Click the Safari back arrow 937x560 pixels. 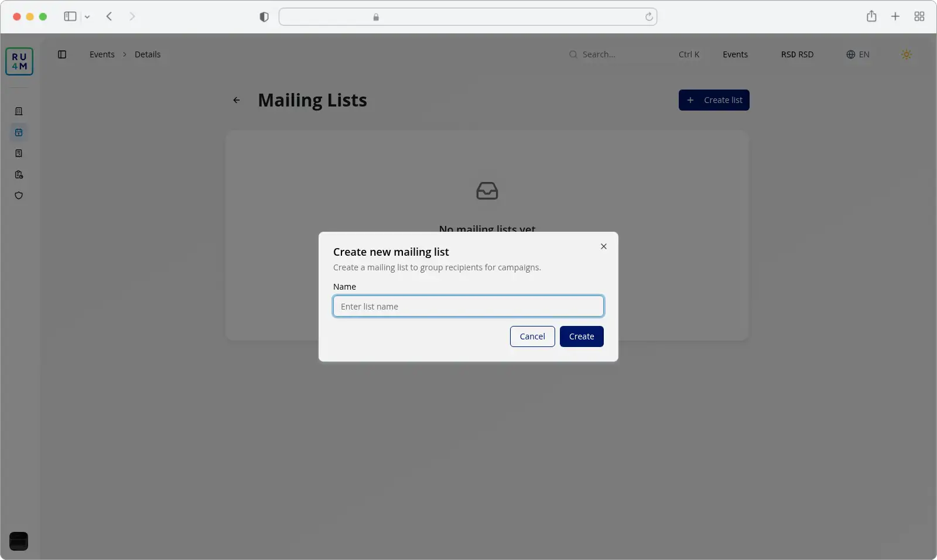pyautogui.click(x=109, y=16)
